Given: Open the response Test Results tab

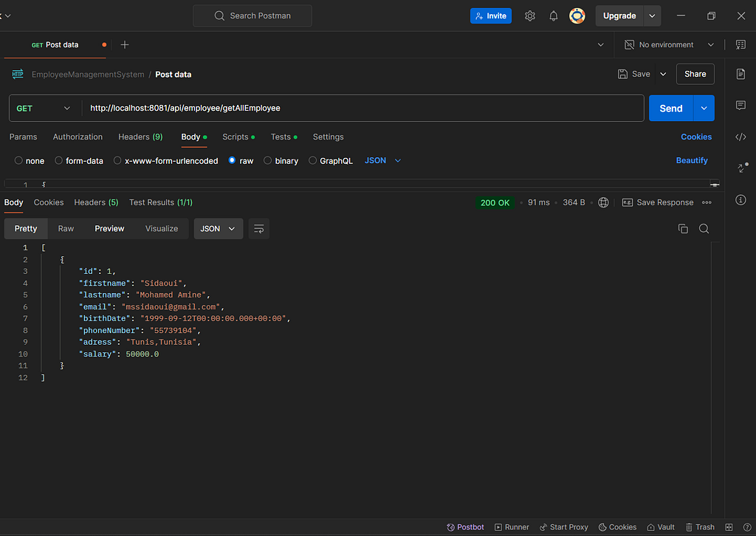Looking at the screenshot, I should [x=160, y=202].
